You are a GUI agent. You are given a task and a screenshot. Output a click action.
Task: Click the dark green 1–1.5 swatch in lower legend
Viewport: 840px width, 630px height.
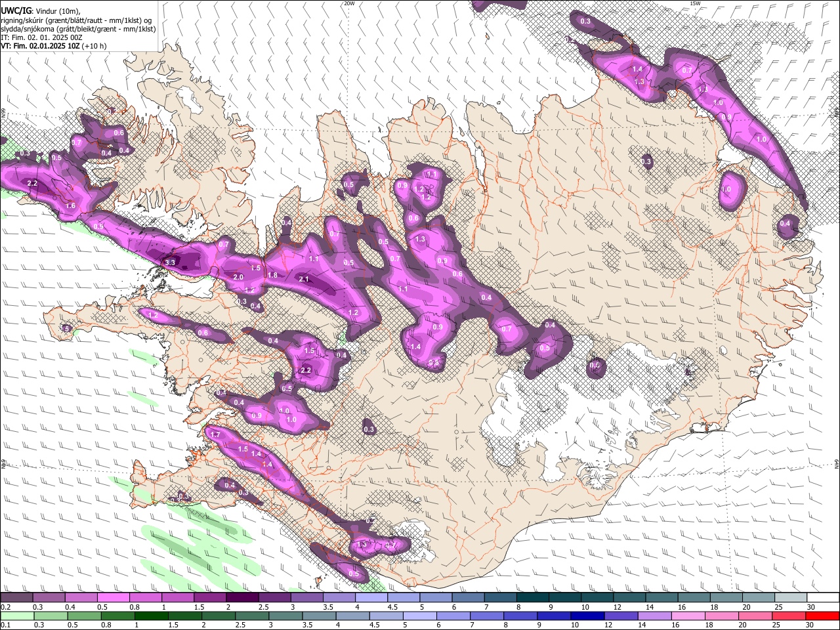pos(152,616)
